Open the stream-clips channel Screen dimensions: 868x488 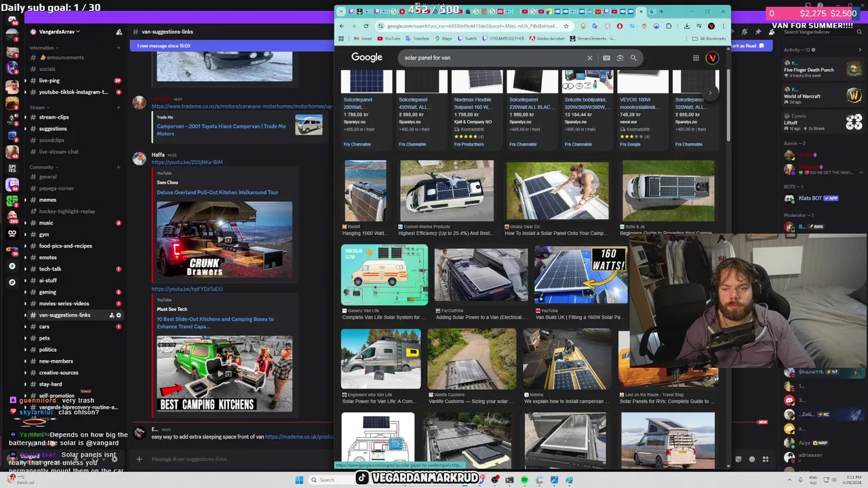pyautogui.click(x=75, y=117)
